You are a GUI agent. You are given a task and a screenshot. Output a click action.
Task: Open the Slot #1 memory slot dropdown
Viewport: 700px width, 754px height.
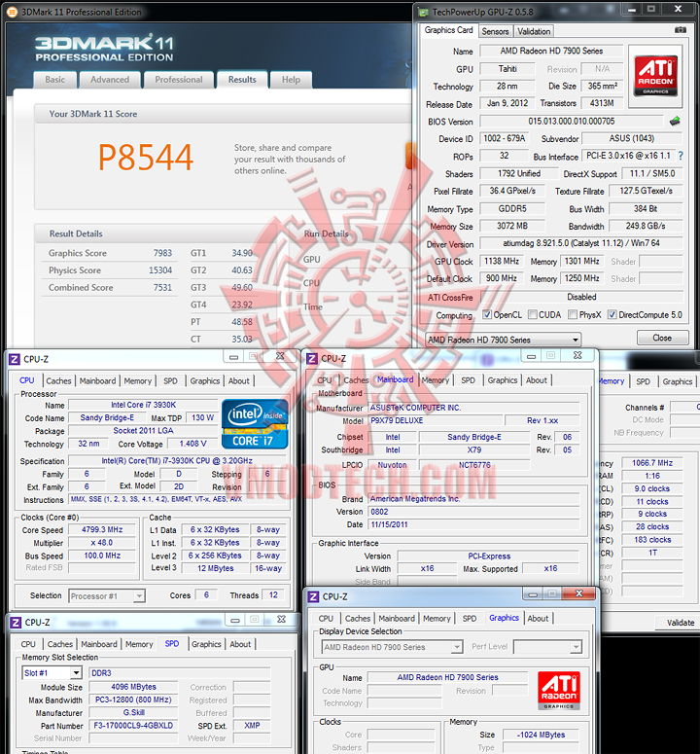pos(52,672)
